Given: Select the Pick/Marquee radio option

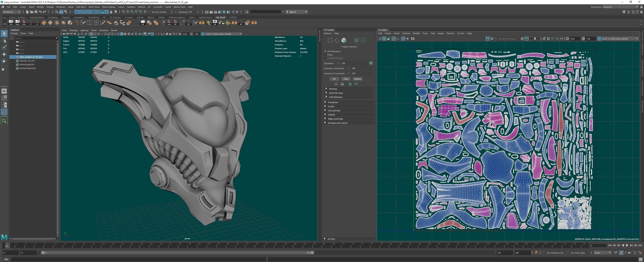Looking at the screenshot, I should pos(325,51).
